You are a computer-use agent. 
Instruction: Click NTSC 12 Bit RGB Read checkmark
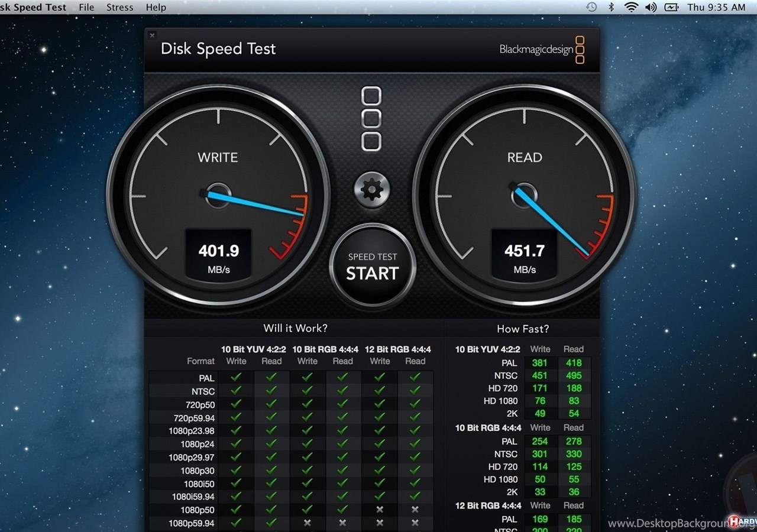(415, 391)
